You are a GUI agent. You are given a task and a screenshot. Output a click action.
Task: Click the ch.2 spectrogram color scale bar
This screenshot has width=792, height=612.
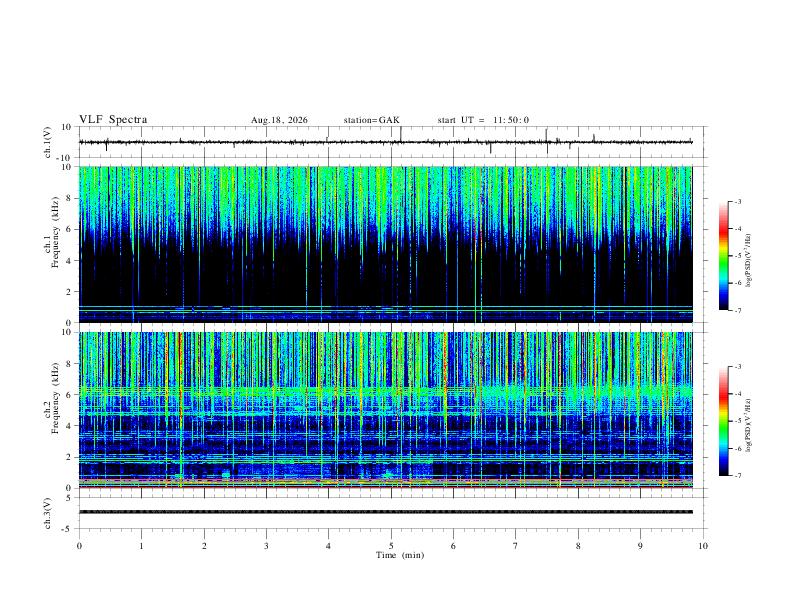point(723,421)
